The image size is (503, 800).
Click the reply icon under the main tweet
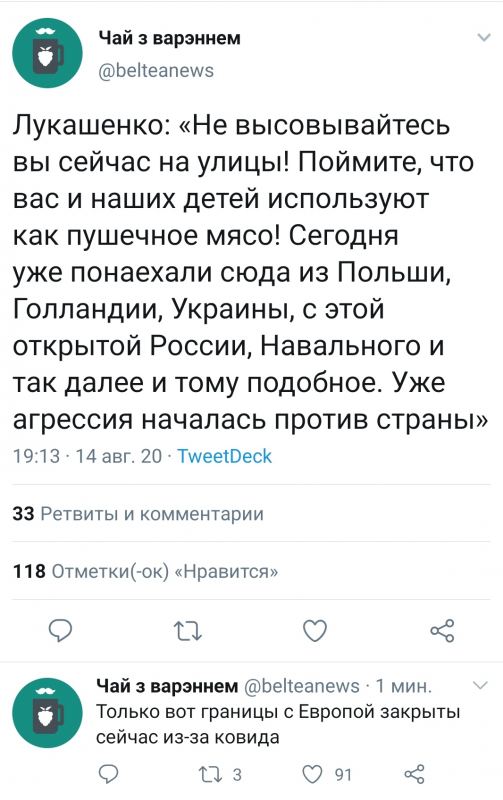[60, 631]
